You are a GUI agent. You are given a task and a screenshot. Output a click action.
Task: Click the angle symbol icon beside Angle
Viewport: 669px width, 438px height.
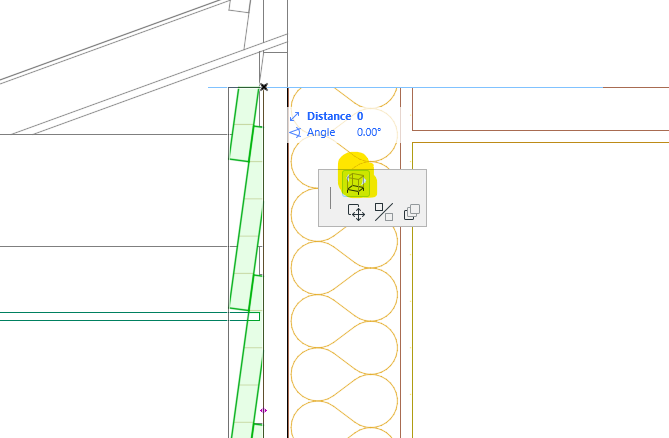pos(295,133)
